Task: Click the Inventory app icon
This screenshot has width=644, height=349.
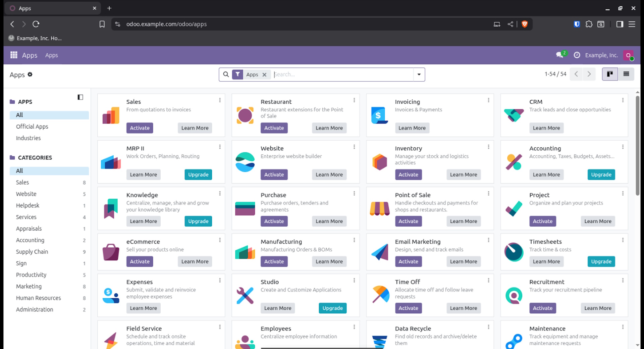Action: point(379,162)
